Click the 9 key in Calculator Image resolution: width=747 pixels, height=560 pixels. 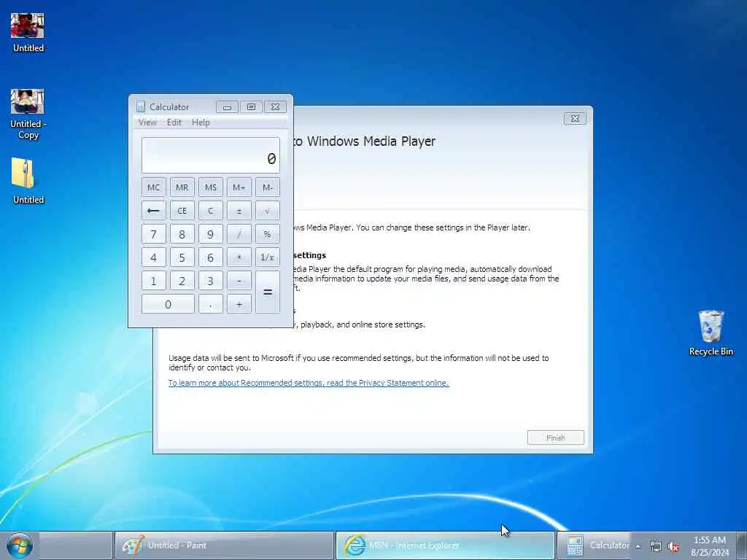(211, 234)
